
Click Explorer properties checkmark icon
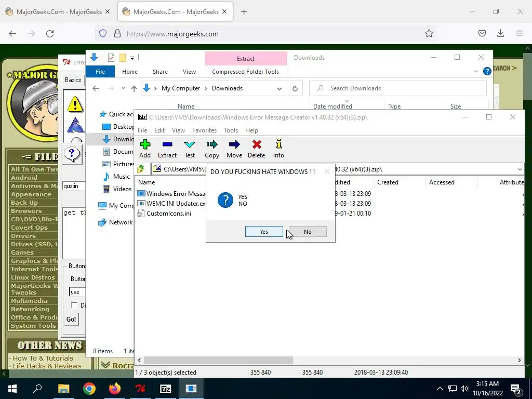(x=111, y=58)
